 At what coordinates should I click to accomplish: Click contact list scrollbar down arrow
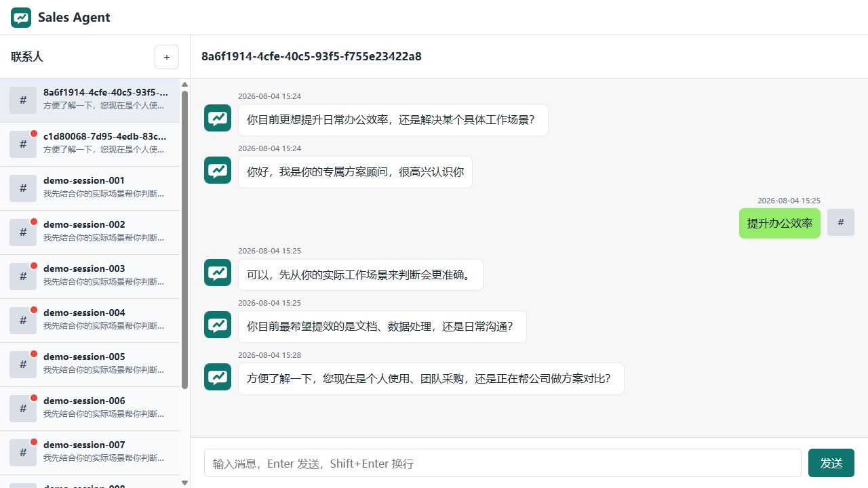click(x=184, y=483)
